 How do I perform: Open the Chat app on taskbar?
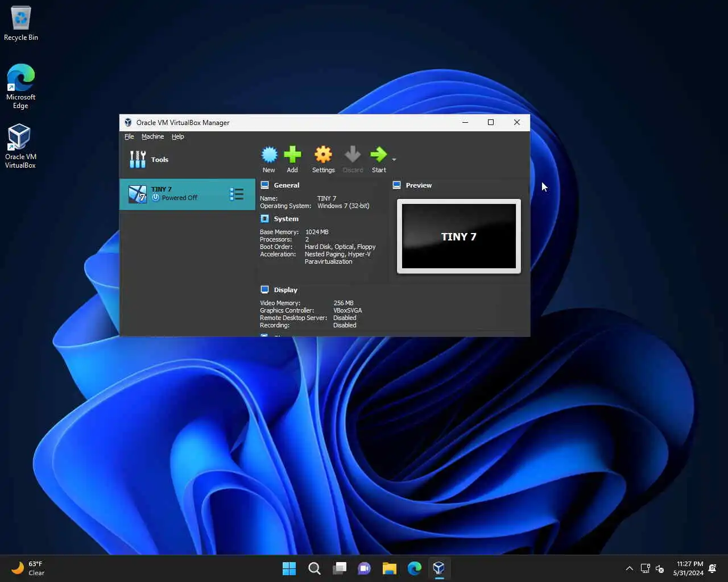(x=365, y=568)
